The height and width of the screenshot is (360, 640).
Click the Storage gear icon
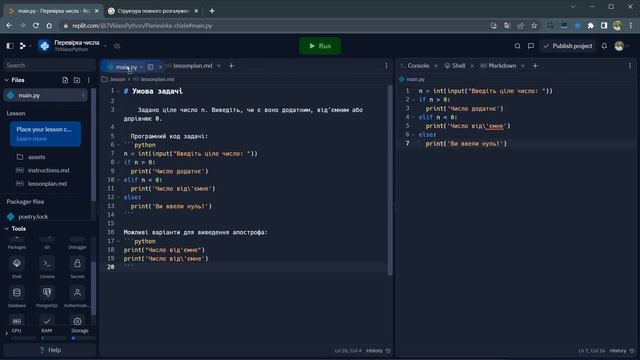tap(77, 321)
